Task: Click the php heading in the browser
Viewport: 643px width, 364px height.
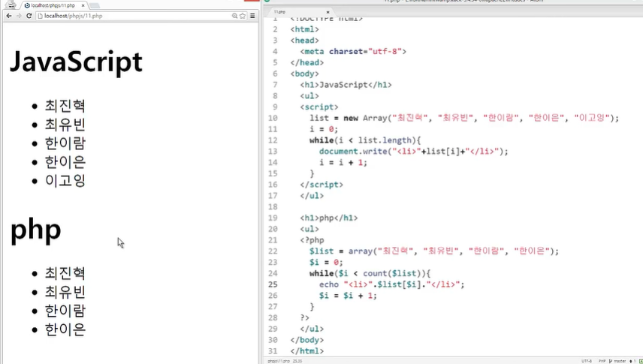Action: 35,230
